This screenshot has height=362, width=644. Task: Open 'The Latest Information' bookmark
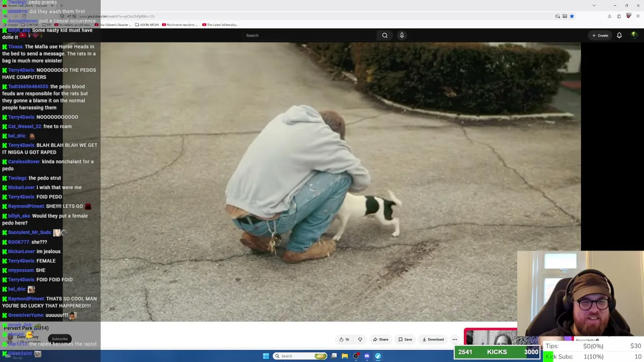tap(220, 25)
